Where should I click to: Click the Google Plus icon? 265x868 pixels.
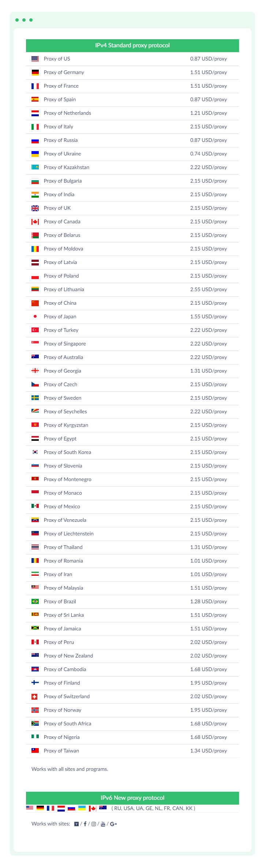tap(113, 824)
